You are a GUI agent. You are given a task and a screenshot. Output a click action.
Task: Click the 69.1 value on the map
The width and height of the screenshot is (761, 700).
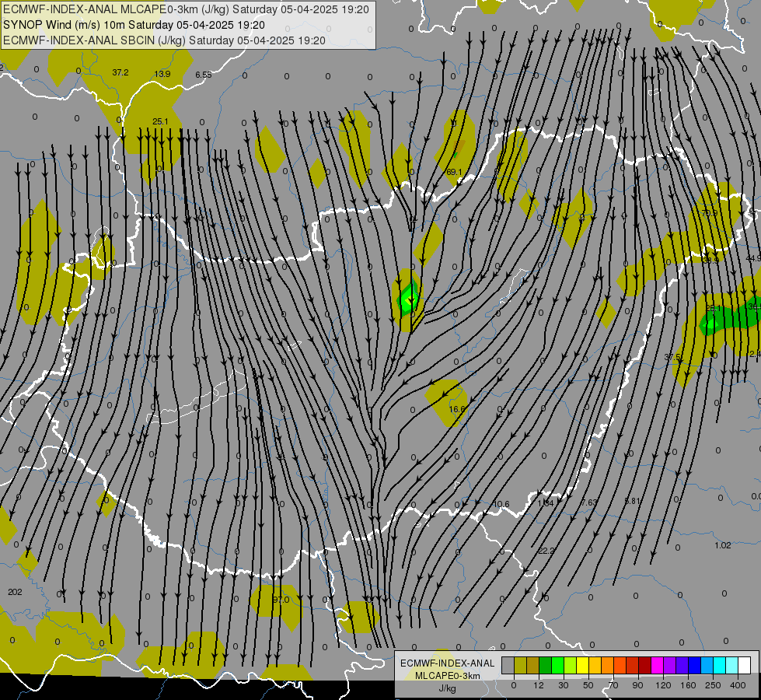coord(454,172)
